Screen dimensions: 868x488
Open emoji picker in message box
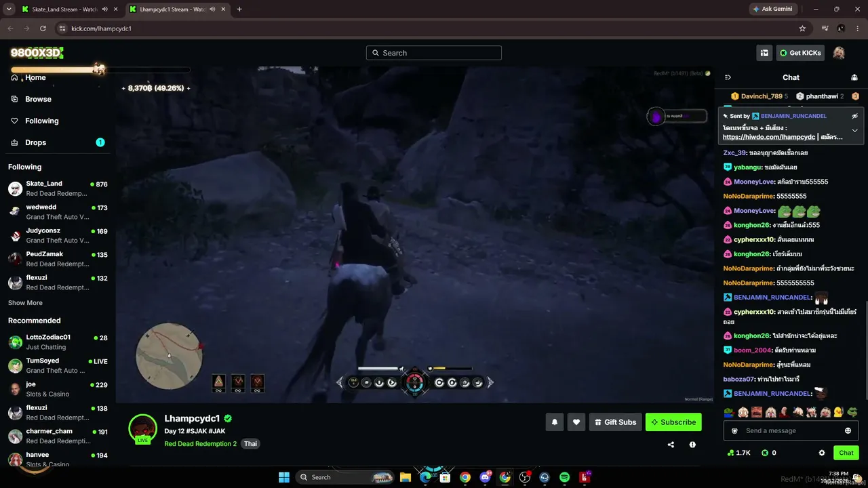pyautogui.click(x=848, y=430)
